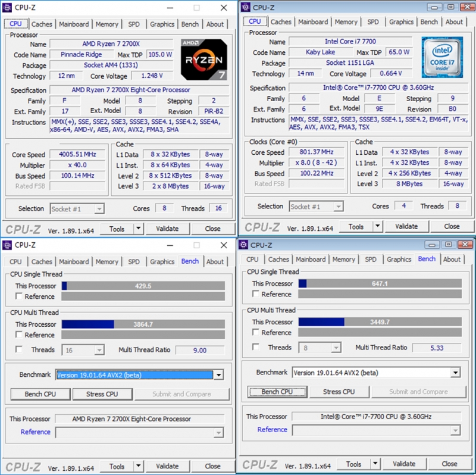Expand Tools arrow in Ryzen Bench window
476x475 pixels.
[x=139, y=466]
